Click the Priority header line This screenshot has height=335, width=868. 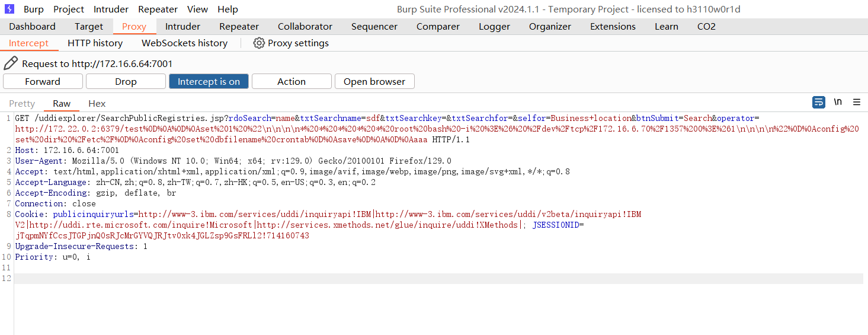[53, 257]
